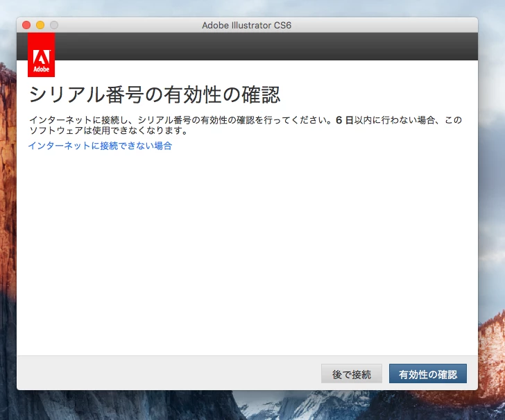The width and height of the screenshot is (505, 420).
Task: Click the red Adobe logo
Action: coord(41,55)
